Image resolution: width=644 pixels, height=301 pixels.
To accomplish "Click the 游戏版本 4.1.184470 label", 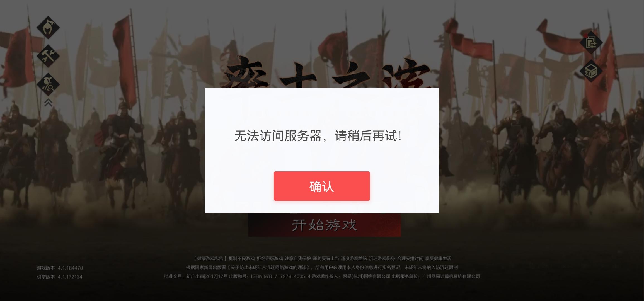I will coord(60,268).
